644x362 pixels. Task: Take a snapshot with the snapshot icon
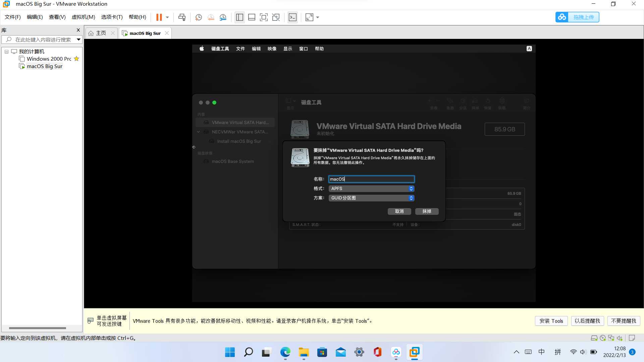coord(199,17)
